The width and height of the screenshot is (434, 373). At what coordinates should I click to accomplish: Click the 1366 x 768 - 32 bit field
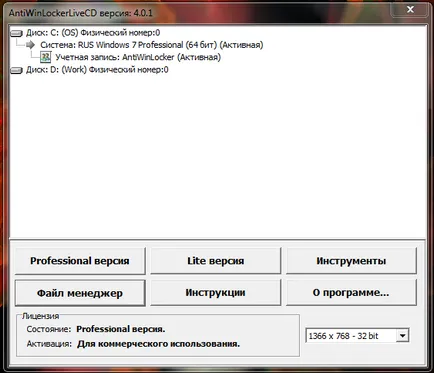[x=357, y=336]
